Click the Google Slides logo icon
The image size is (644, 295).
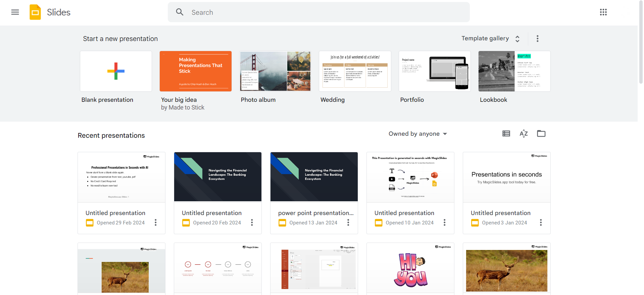(35, 12)
